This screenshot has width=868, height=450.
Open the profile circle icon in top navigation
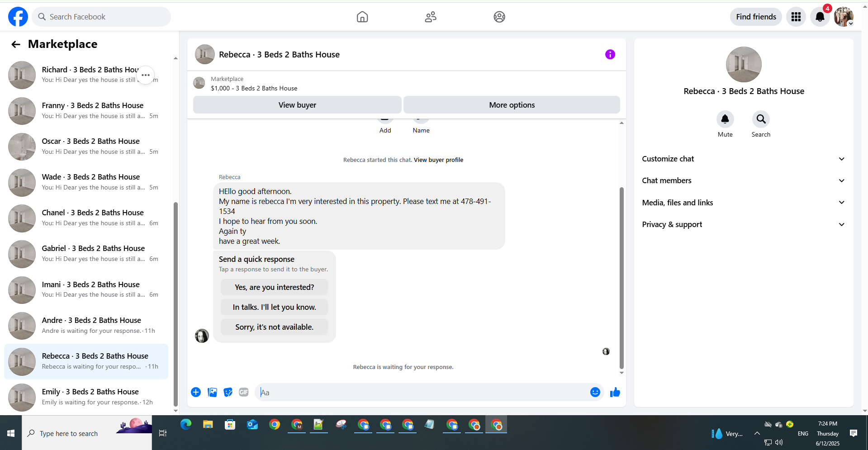click(x=499, y=17)
